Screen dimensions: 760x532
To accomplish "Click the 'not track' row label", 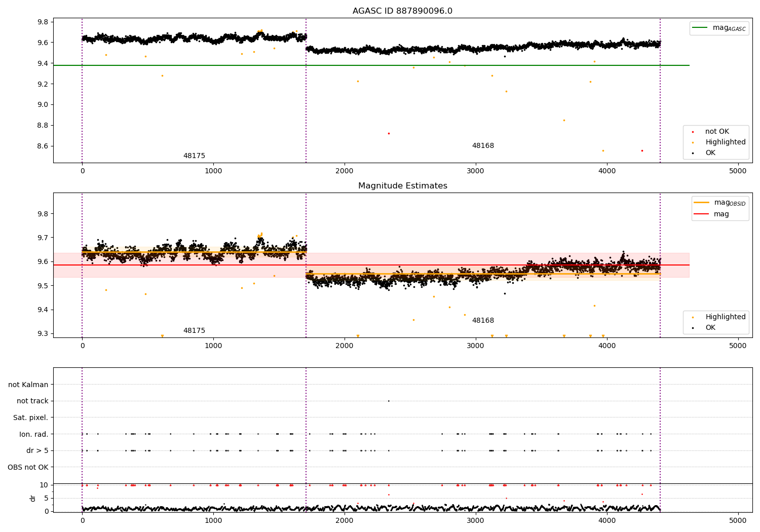I will pyautogui.click(x=32, y=401).
